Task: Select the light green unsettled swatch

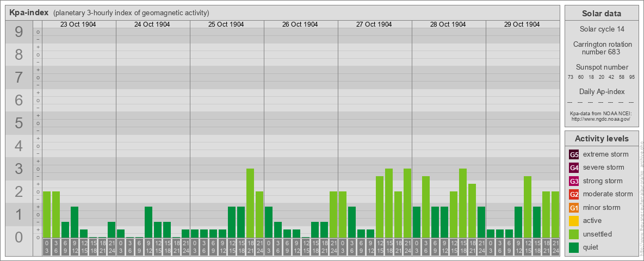Action: (x=574, y=234)
